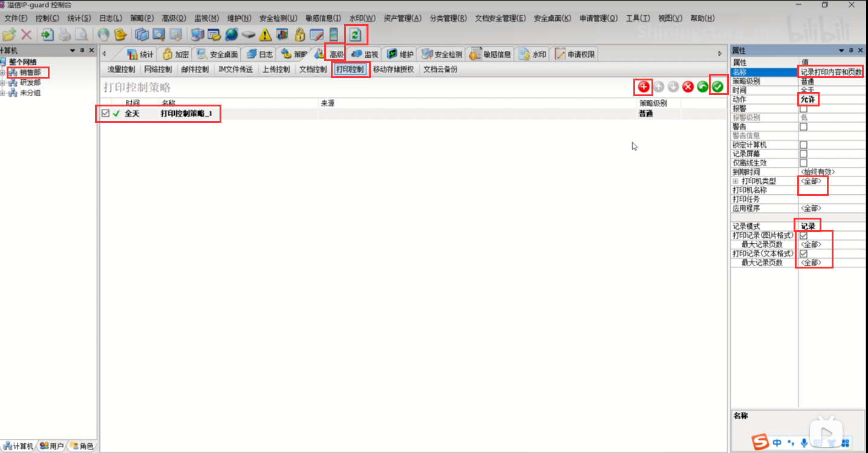Enable the 报警 checkbox
This screenshot has width=868, height=453.
coord(803,109)
